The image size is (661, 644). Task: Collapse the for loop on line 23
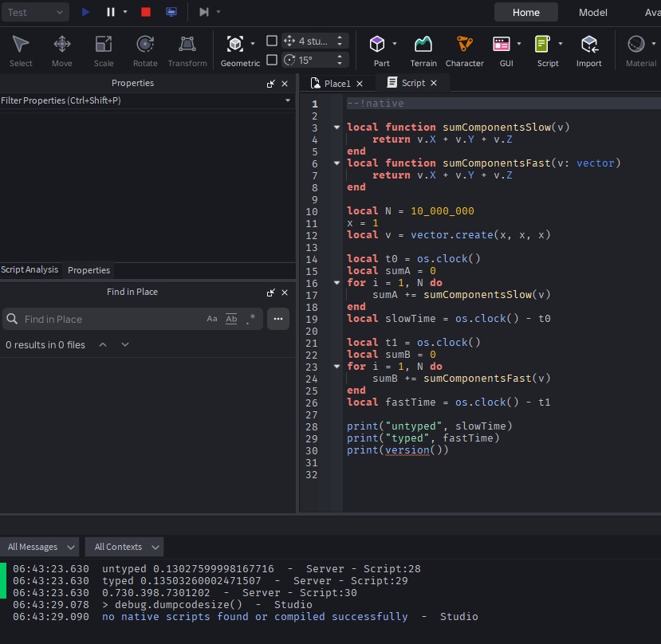pos(336,367)
